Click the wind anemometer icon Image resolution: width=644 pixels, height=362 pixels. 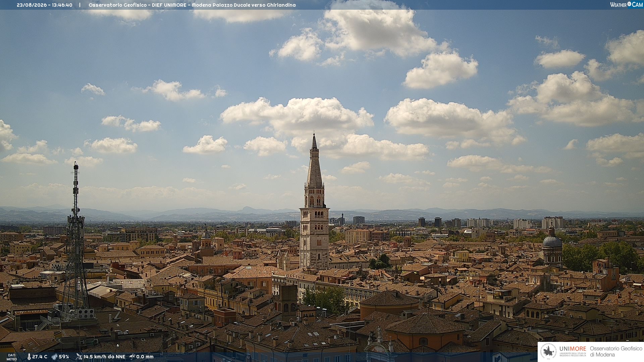tap(79, 357)
